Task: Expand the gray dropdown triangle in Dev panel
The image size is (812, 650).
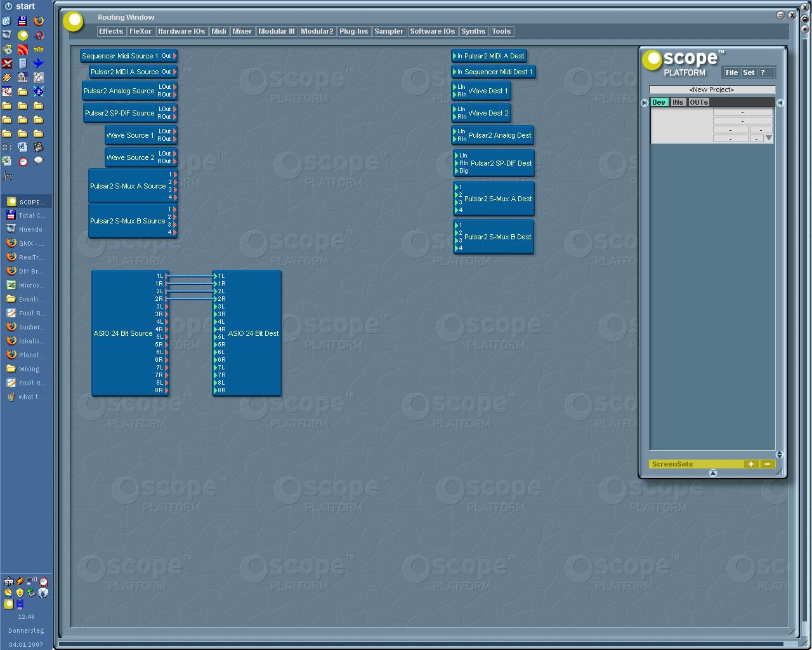Action: 769,138
